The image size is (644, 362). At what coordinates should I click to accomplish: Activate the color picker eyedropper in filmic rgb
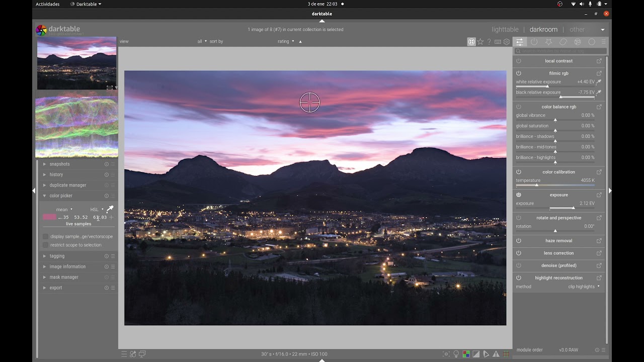point(598,81)
